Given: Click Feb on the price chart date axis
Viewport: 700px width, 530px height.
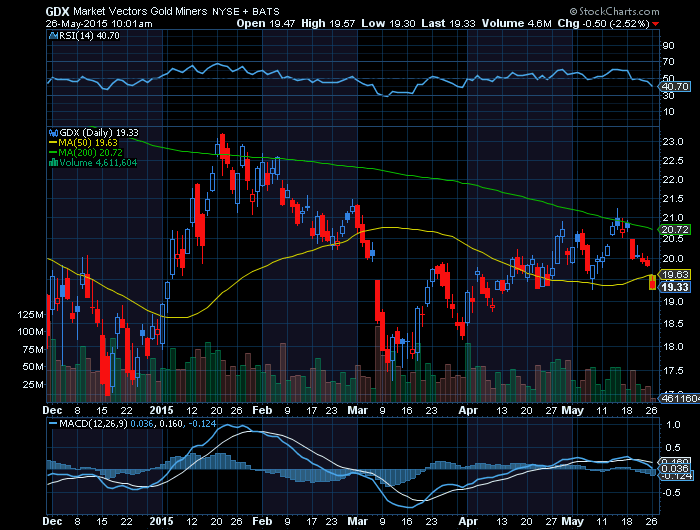Looking at the screenshot, I should tap(262, 410).
